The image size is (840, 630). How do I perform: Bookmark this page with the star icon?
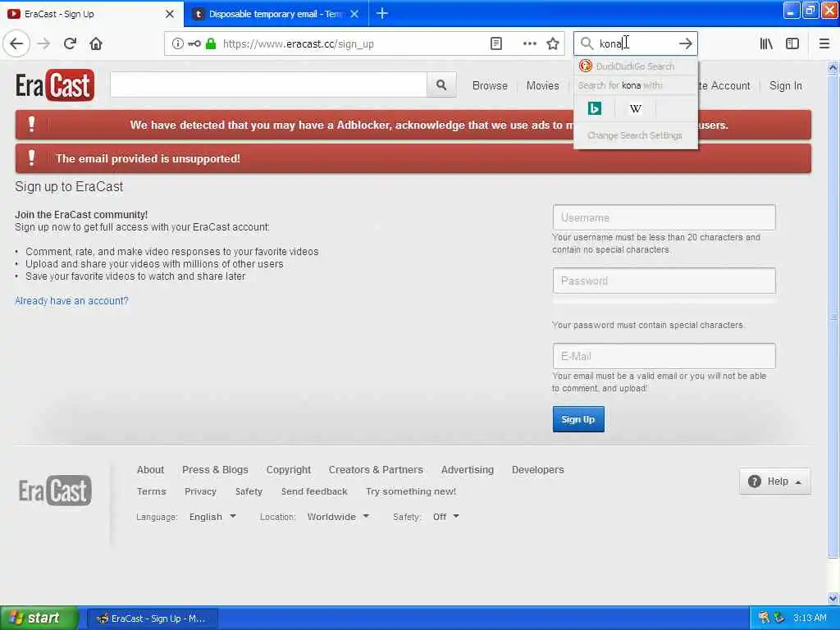[x=553, y=43]
